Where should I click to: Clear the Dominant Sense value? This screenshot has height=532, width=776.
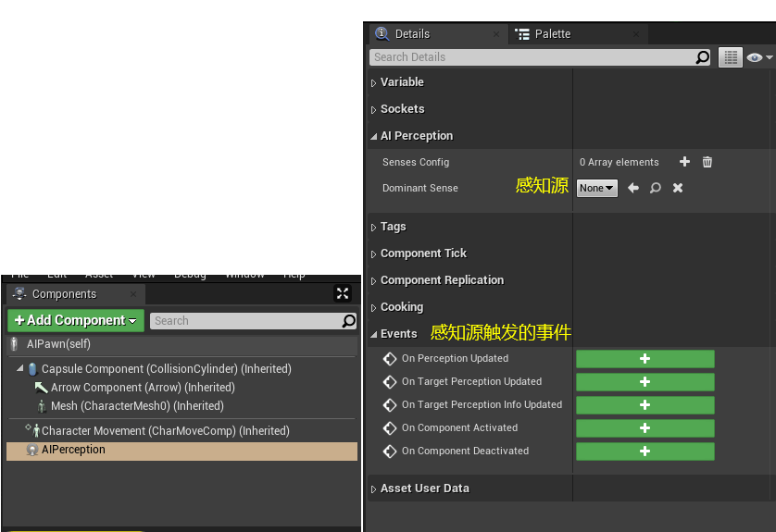coord(678,188)
